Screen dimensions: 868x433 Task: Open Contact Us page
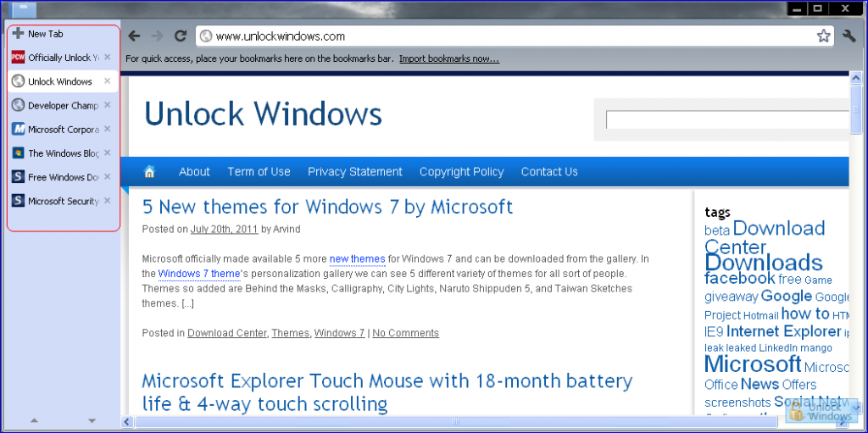click(x=549, y=172)
